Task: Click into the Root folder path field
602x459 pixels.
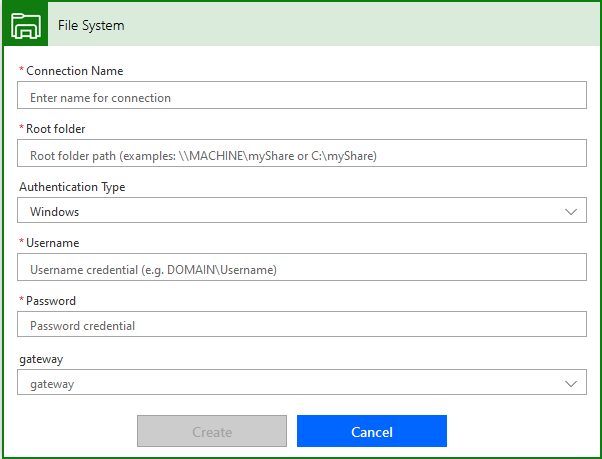Action: pyautogui.click(x=301, y=155)
